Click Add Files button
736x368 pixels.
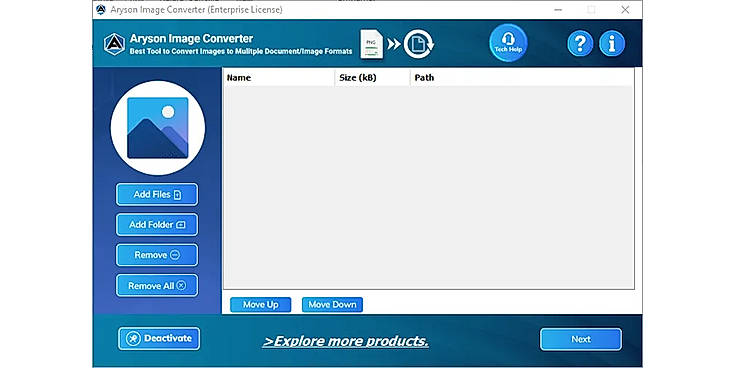tap(157, 194)
